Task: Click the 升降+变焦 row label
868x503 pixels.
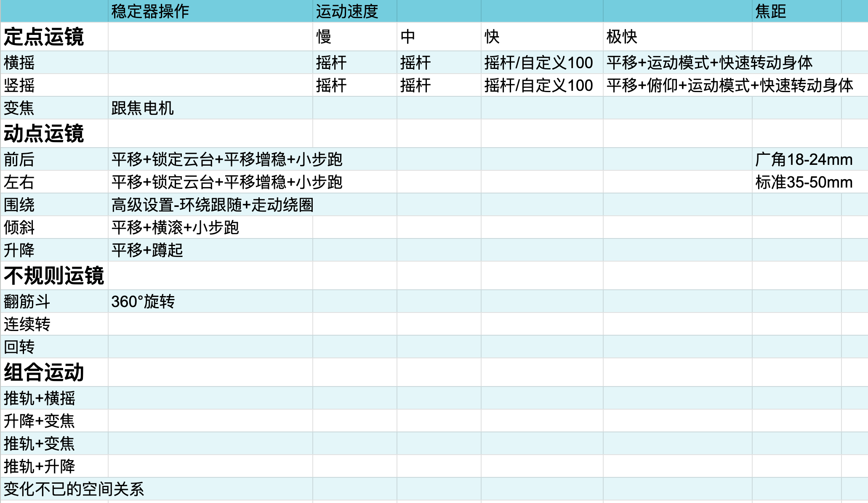Action: tap(54, 421)
